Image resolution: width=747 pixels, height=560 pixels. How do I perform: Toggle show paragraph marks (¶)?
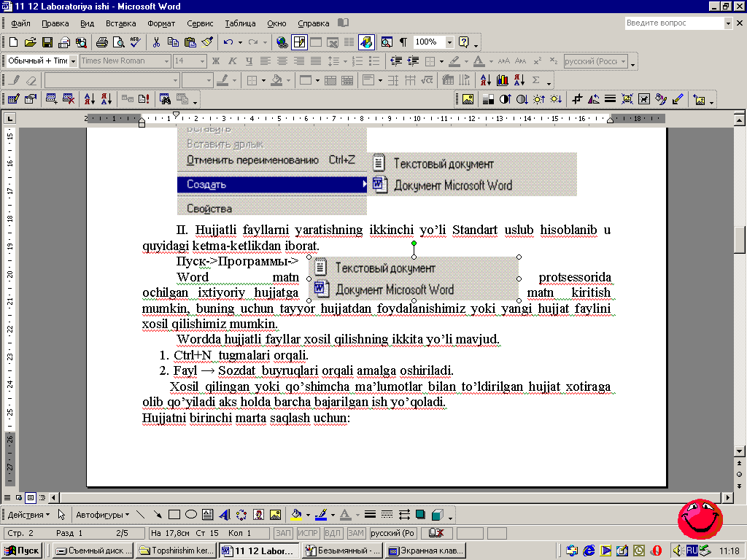[403, 42]
